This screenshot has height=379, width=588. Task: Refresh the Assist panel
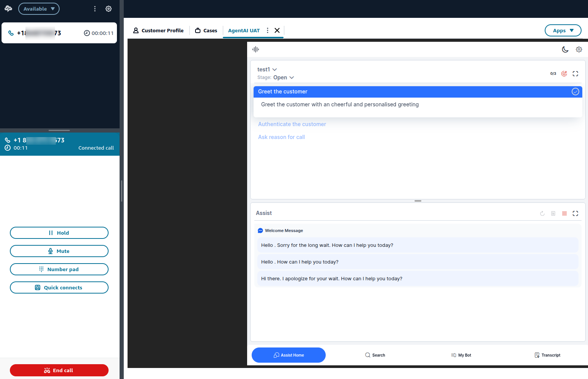(x=542, y=213)
